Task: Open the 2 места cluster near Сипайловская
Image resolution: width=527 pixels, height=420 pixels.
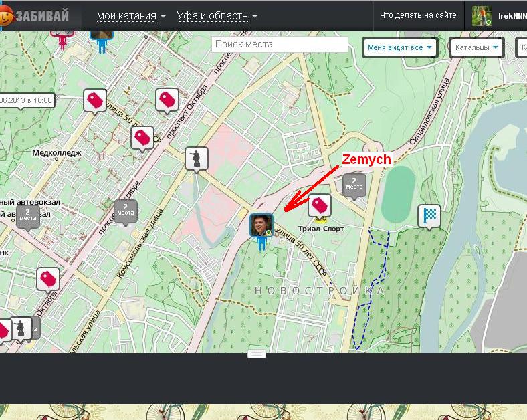Action: click(x=354, y=185)
